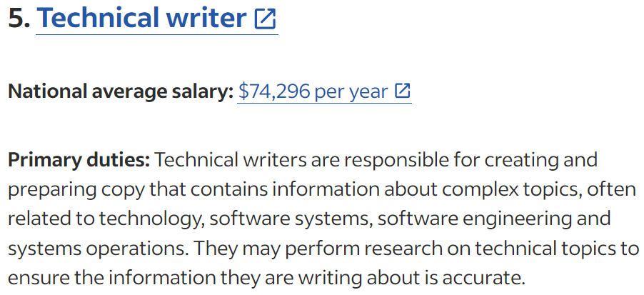This screenshot has width=644, height=295.
Task: Click the heading number 5.
Action: 19,19
